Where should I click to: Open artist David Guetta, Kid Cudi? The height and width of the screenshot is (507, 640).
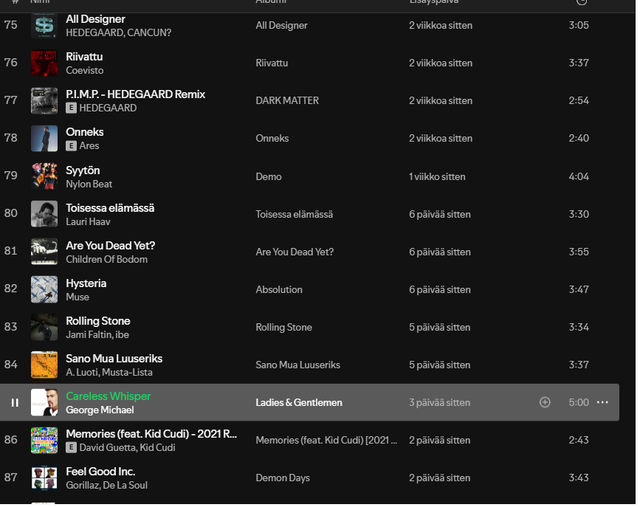click(127, 448)
